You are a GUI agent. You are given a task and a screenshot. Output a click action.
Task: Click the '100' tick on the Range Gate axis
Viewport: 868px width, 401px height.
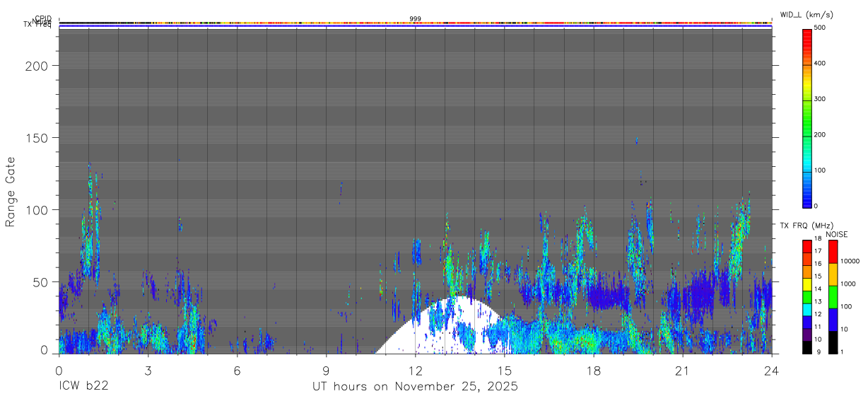coord(37,210)
